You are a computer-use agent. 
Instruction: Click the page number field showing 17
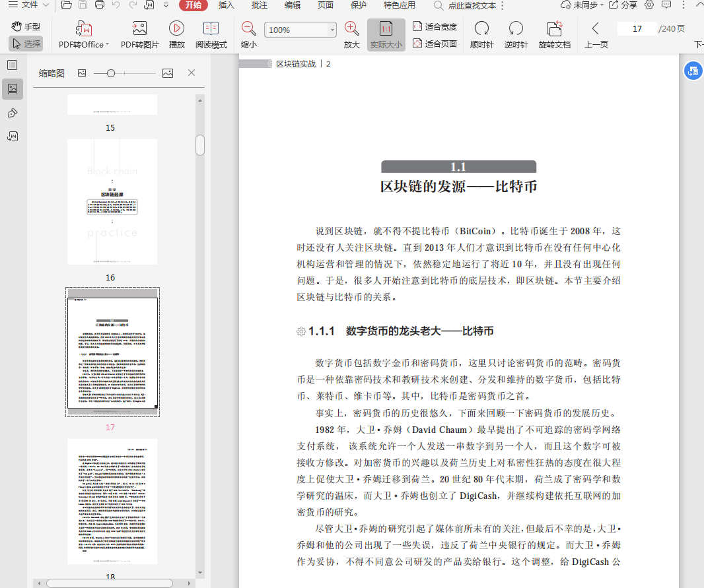coord(637,28)
